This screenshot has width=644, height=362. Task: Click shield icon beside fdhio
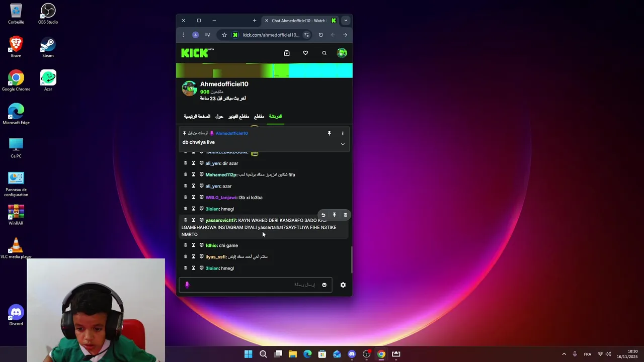tap(201, 245)
